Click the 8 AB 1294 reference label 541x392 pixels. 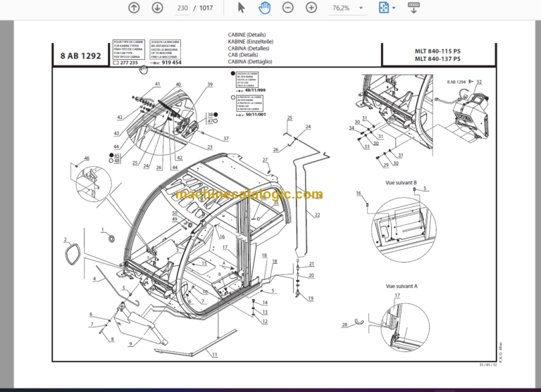click(456, 82)
